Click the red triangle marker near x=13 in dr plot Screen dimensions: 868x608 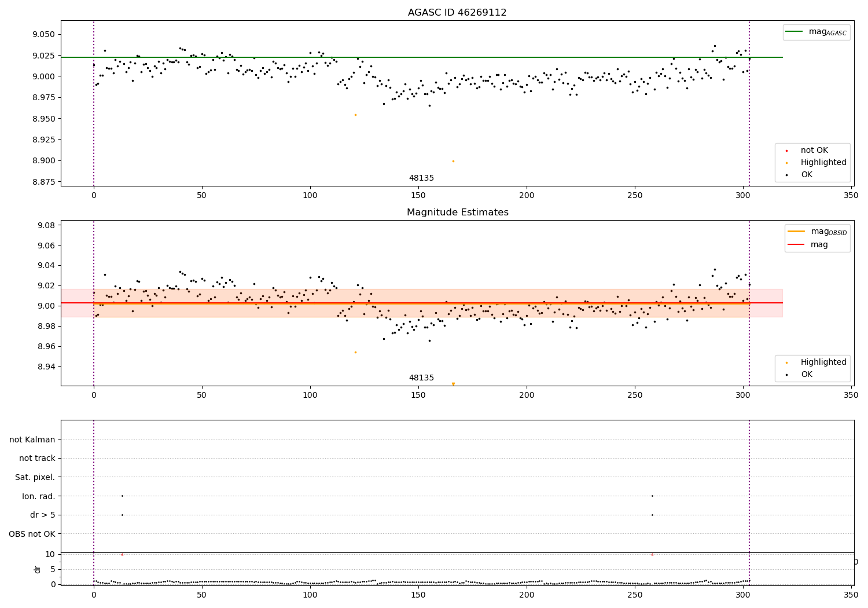(122, 555)
